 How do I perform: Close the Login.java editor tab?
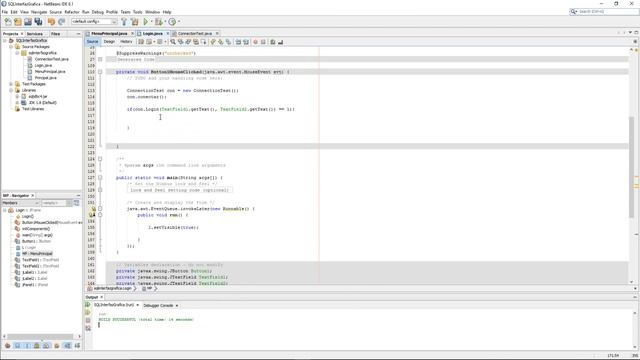(167, 33)
